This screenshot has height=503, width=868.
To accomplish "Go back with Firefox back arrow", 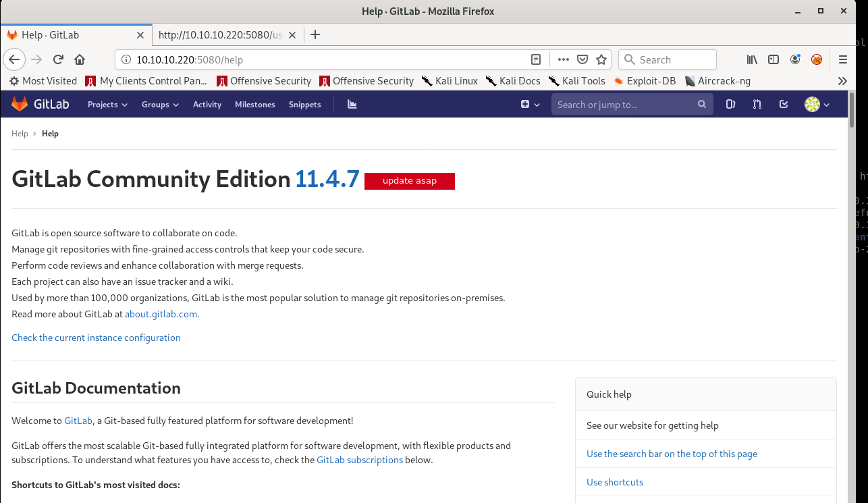I will pyautogui.click(x=14, y=59).
